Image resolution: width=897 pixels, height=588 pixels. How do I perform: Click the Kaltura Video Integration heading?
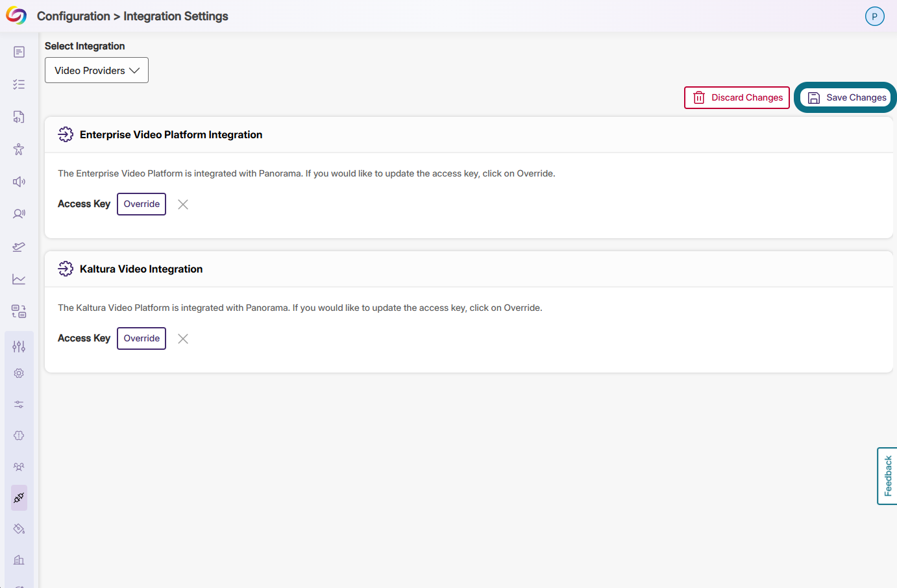tap(141, 269)
